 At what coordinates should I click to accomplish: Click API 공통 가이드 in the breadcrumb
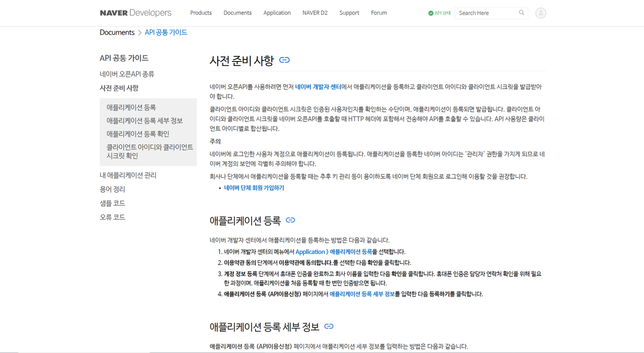pyautogui.click(x=166, y=32)
